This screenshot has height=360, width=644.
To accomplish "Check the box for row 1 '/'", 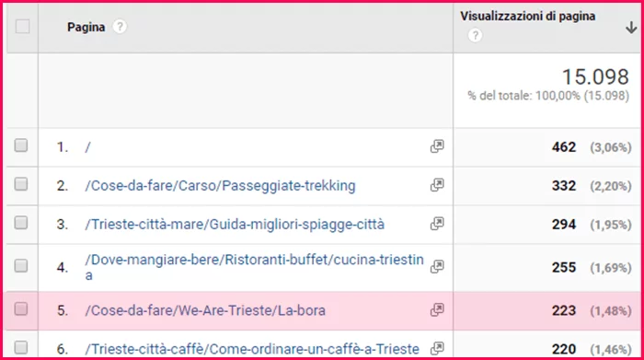I will click(21, 145).
